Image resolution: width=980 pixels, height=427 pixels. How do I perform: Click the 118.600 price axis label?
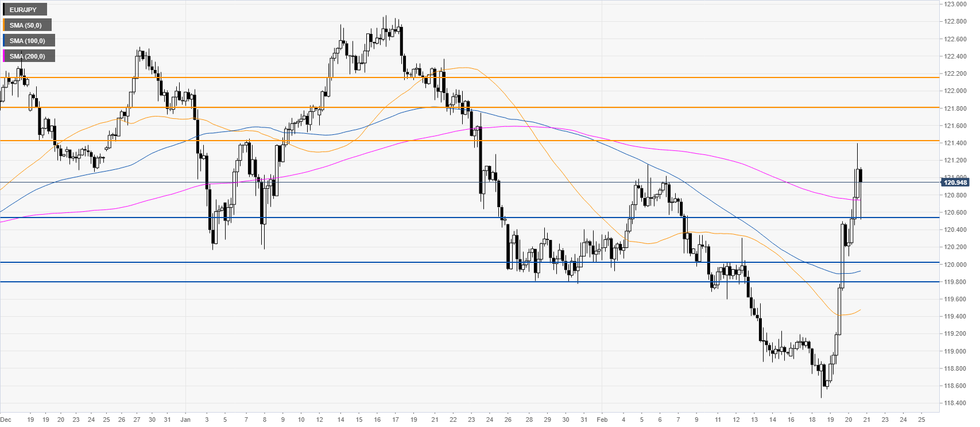[x=956, y=386]
